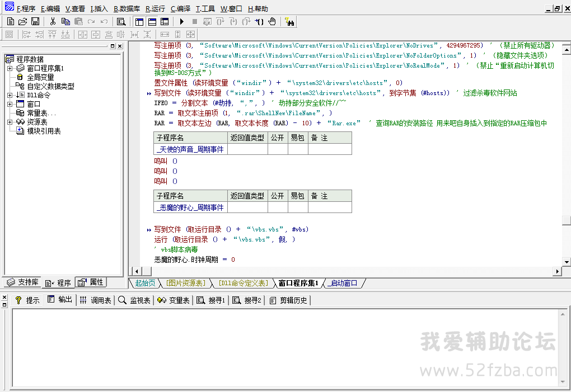Switch to the 属性 panel tab
The image size is (571, 392).
pyautogui.click(x=91, y=282)
